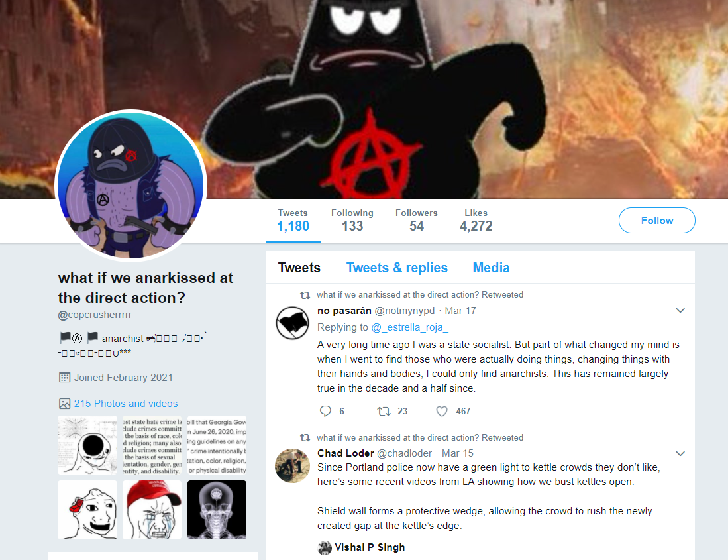Open the @_estrella_roja_ mention link
The image size is (728, 560).
410,327
